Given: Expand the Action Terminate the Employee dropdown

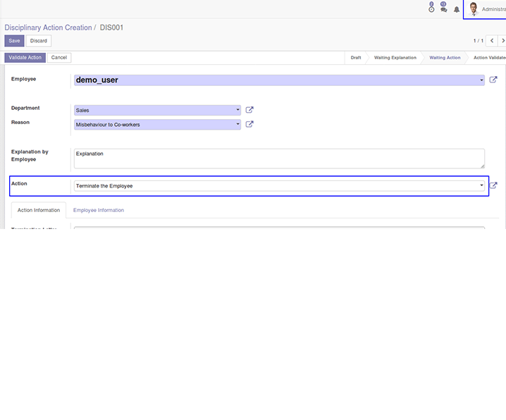Looking at the screenshot, I should pos(481,185).
